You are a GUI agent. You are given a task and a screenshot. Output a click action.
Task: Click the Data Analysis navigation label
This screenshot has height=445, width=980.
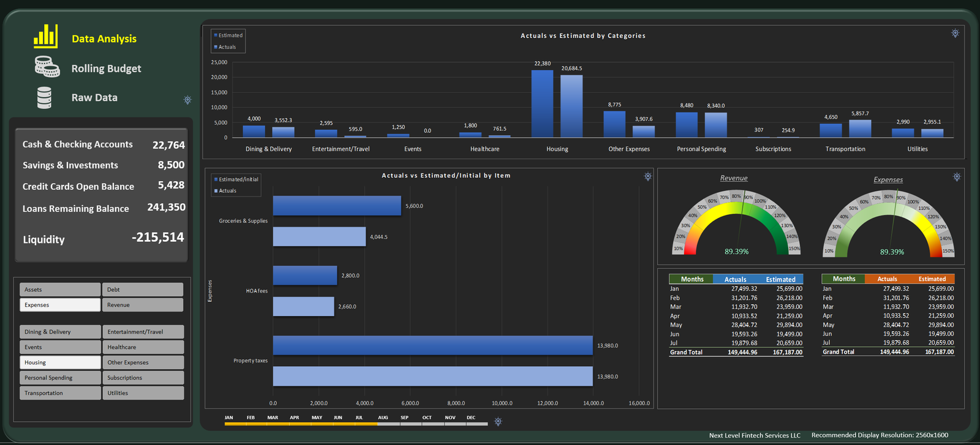click(x=104, y=39)
